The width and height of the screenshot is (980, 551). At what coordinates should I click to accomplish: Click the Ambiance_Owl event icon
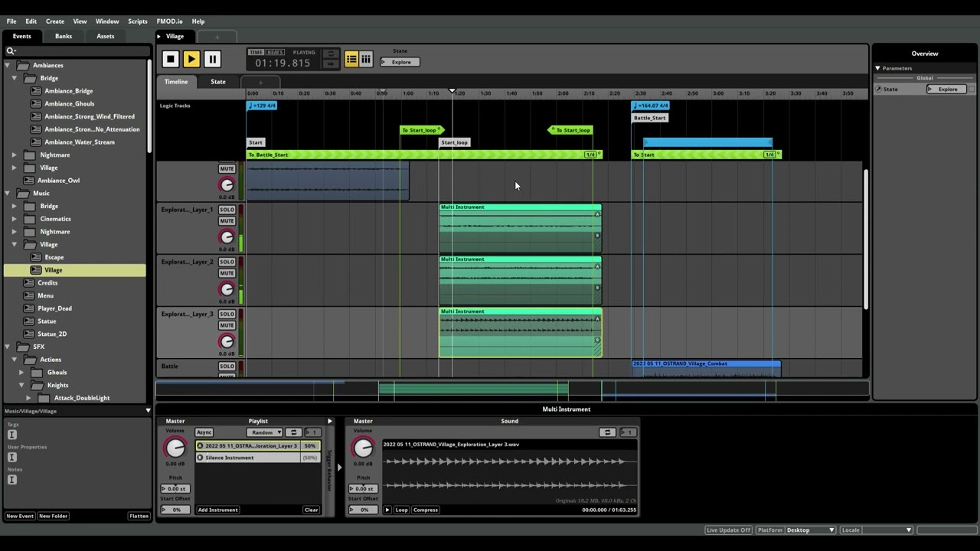click(29, 181)
